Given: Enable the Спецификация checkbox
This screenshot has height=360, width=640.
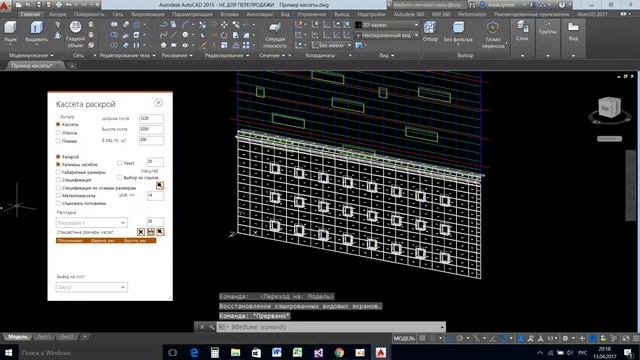Looking at the screenshot, I should [x=58, y=180].
